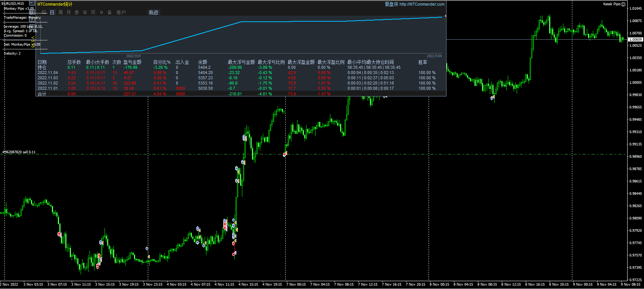Click the sell 0.11 order line label

tap(19, 152)
